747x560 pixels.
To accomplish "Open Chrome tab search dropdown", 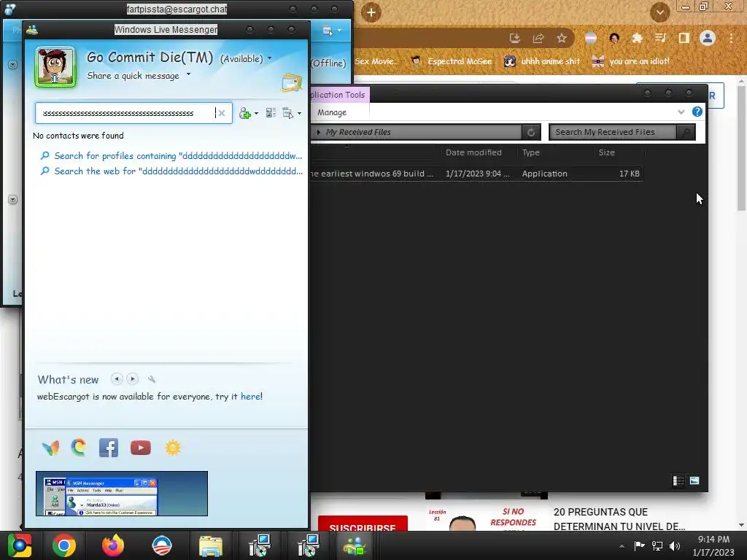I will [x=659, y=12].
